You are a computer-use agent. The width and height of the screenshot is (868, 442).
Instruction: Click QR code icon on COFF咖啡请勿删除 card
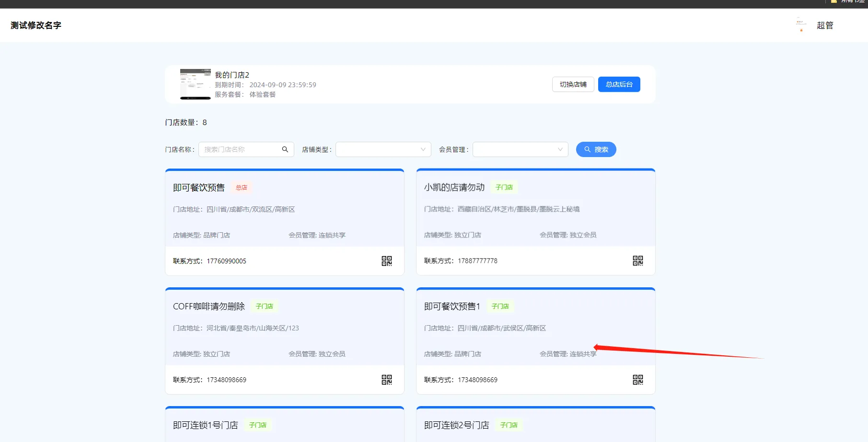pos(386,380)
